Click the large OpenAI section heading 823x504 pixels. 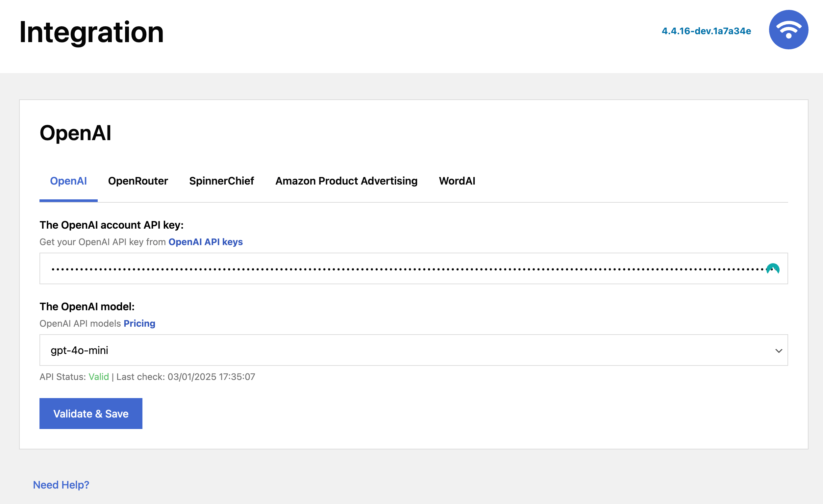pos(75,133)
